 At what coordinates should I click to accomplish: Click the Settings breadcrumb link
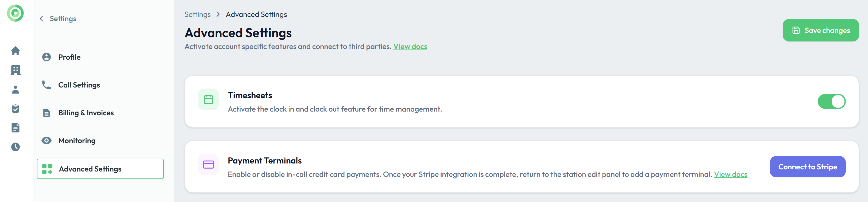click(x=198, y=14)
